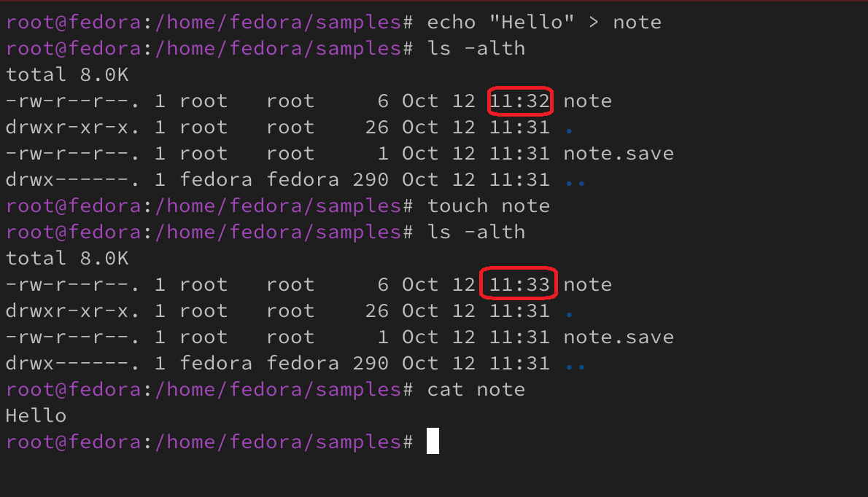This screenshot has height=497, width=868.
Task: Click the red-circled 11:33 timestamp
Action: [519, 285]
